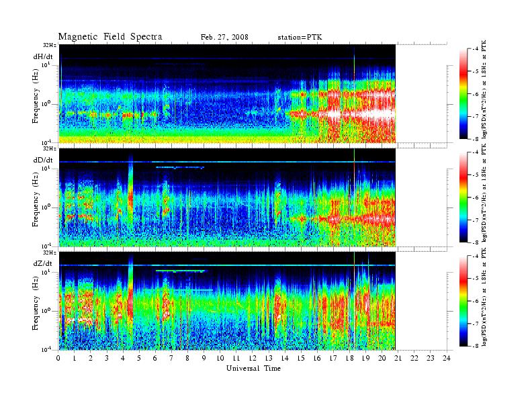Click the 32Hz tick label on dH/dt panel
Image resolution: width=532 pixels, height=411 pixels.
click(x=50, y=45)
